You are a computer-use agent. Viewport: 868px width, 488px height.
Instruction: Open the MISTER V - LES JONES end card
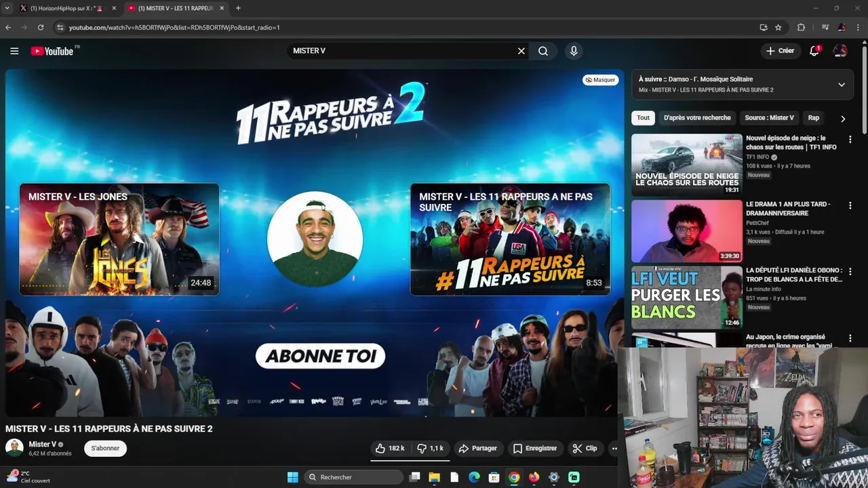pyautogui.click(x=119, y=239)
